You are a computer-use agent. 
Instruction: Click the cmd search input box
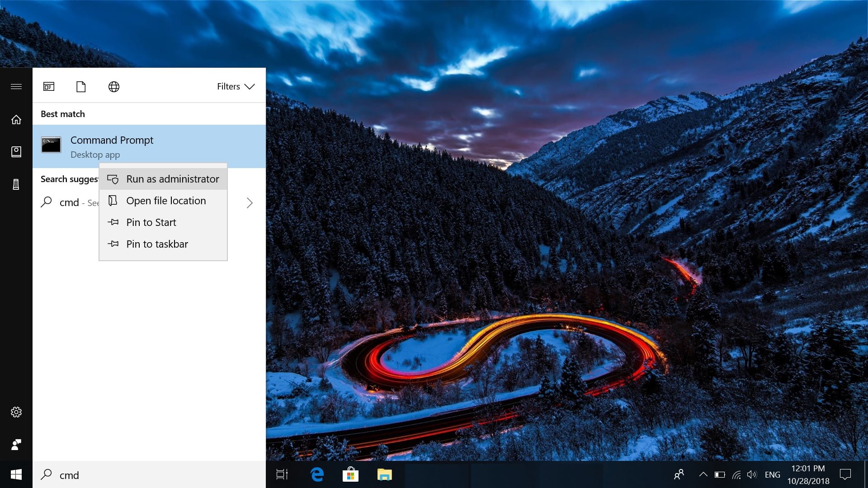[154, 475]
